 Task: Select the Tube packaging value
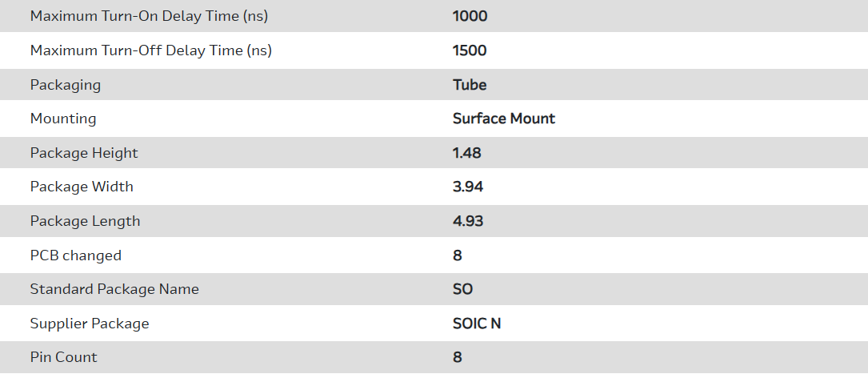[x=470, y=85]
